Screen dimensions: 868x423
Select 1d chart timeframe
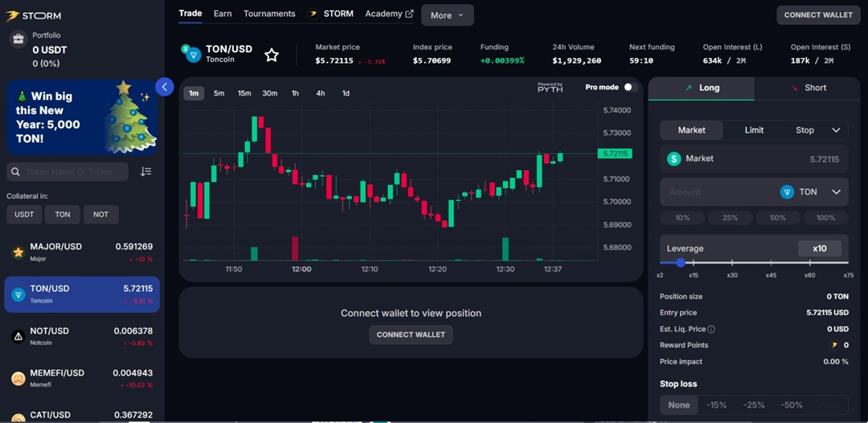pyautogui.click(x=346, y=93)
